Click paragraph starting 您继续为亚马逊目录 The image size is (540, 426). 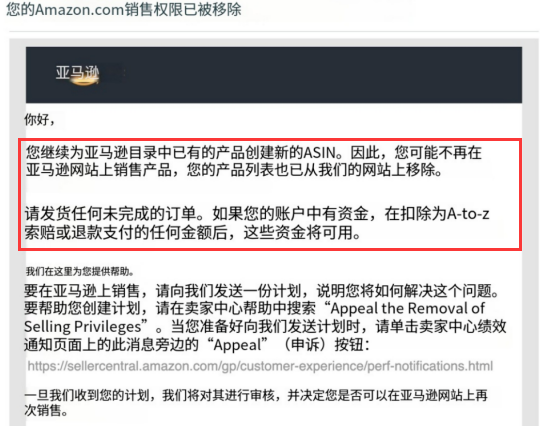253,161
